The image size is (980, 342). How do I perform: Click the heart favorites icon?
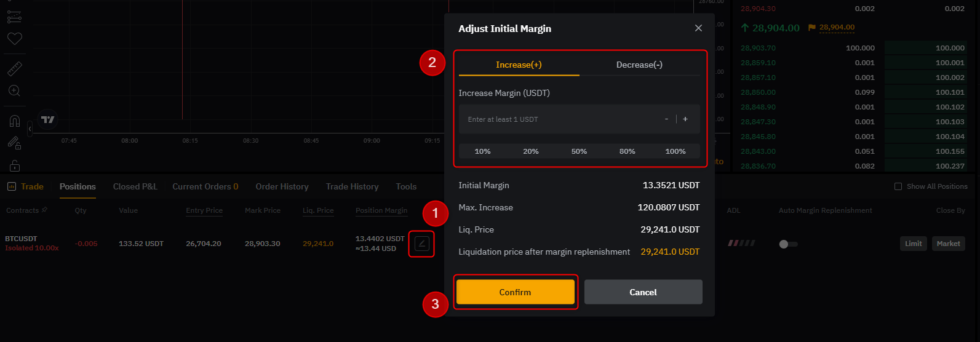coord(15,39)
